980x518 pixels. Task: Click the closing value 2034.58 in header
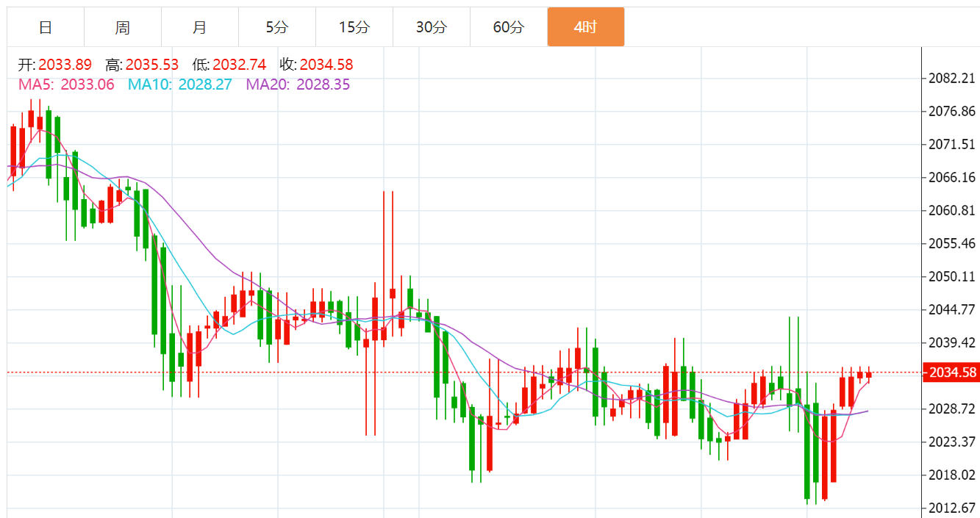[326, 65]
